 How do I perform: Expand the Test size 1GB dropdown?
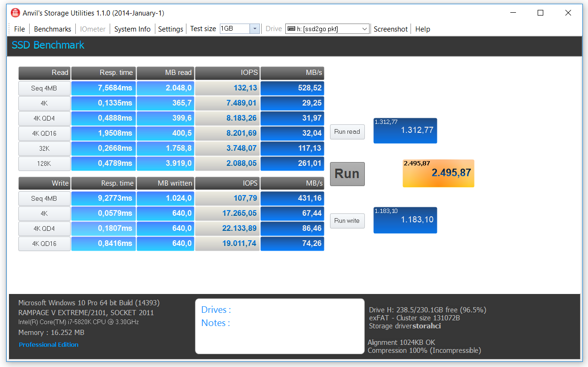255,29
